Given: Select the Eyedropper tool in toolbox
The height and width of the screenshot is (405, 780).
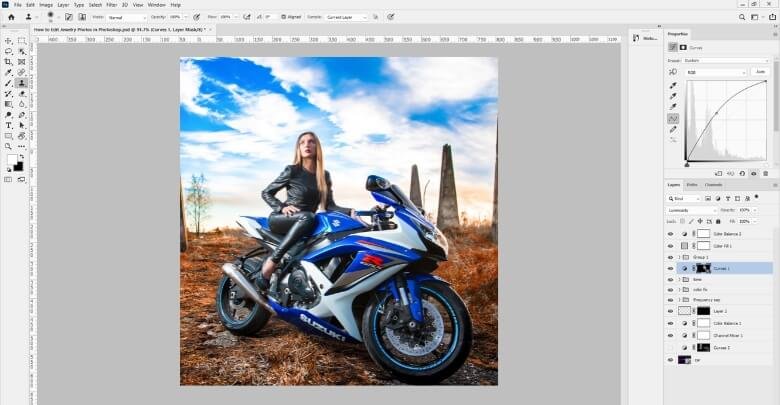Looking at the screenshot, I should pos(8,73).
